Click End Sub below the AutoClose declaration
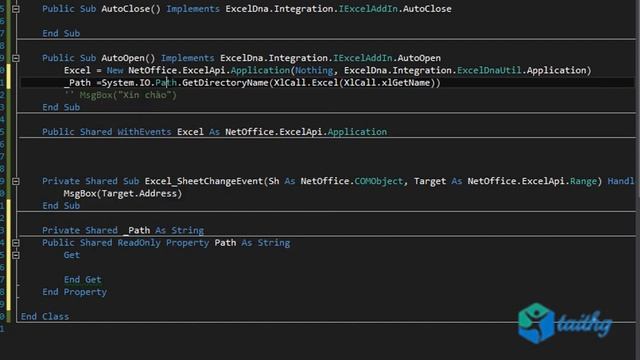The image size is (640, 360). pyautogui.click(x=61, y=33)
